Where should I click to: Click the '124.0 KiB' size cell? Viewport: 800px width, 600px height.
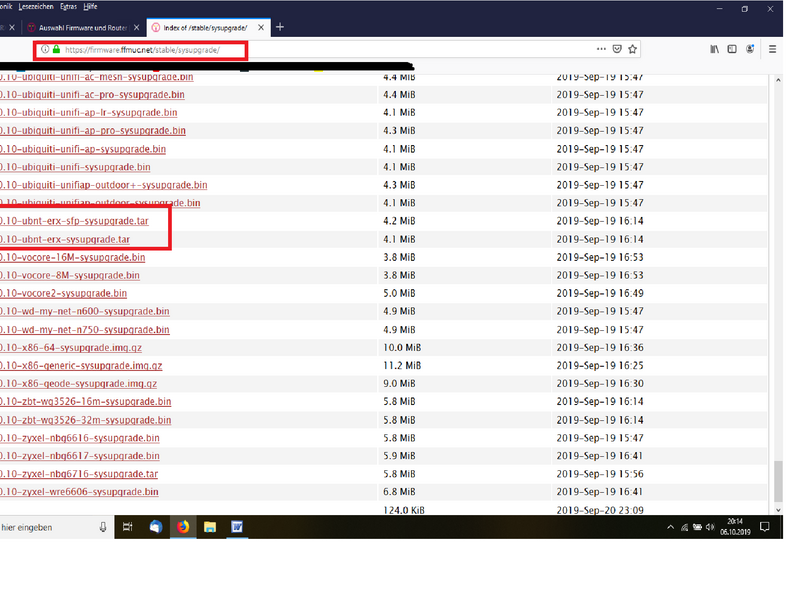pos(404,510)
